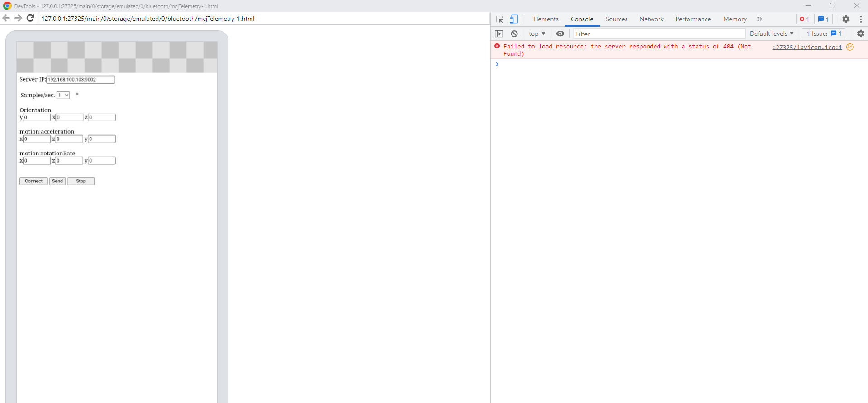Screen dimensions: 868x403
Task: Go back using the browser back arrow
Action: click(6, 18)
